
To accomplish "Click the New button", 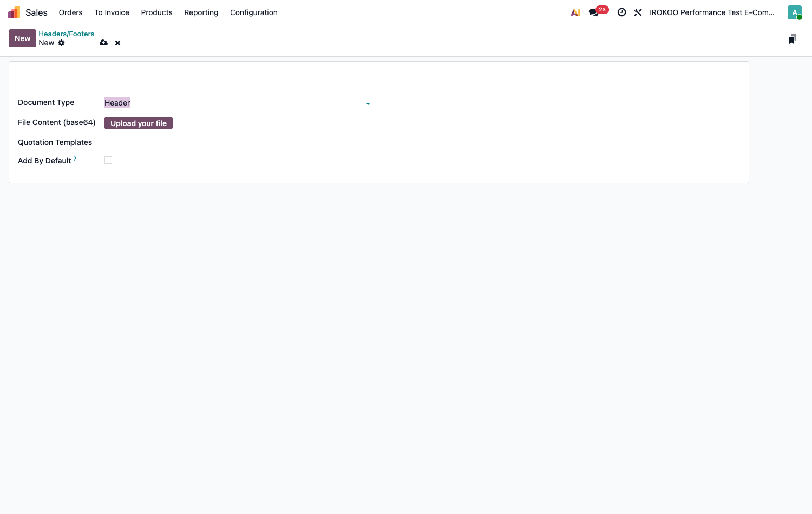I will [22, 38].
